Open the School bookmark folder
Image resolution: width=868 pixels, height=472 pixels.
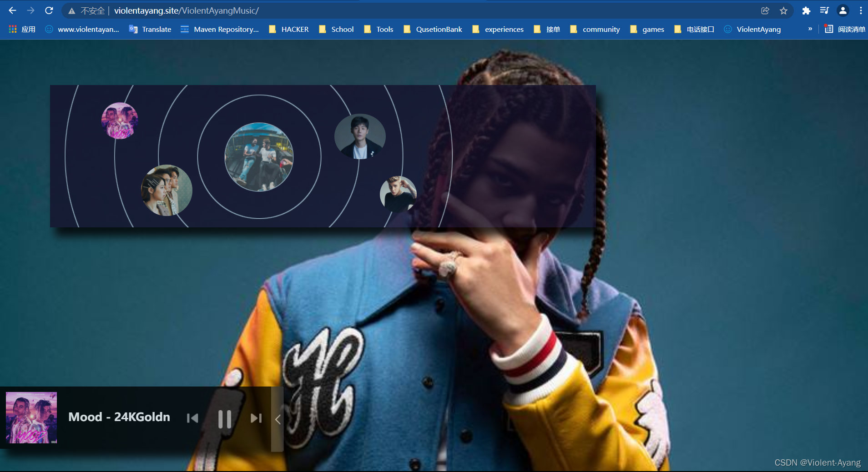point(336,29)
